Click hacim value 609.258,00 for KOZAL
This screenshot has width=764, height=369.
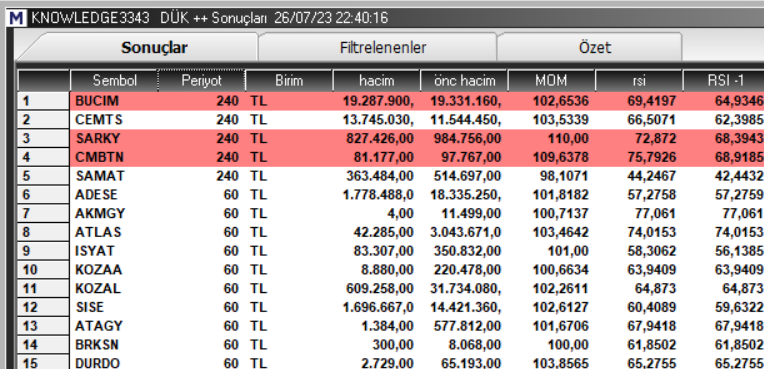(x=380, y=289)
